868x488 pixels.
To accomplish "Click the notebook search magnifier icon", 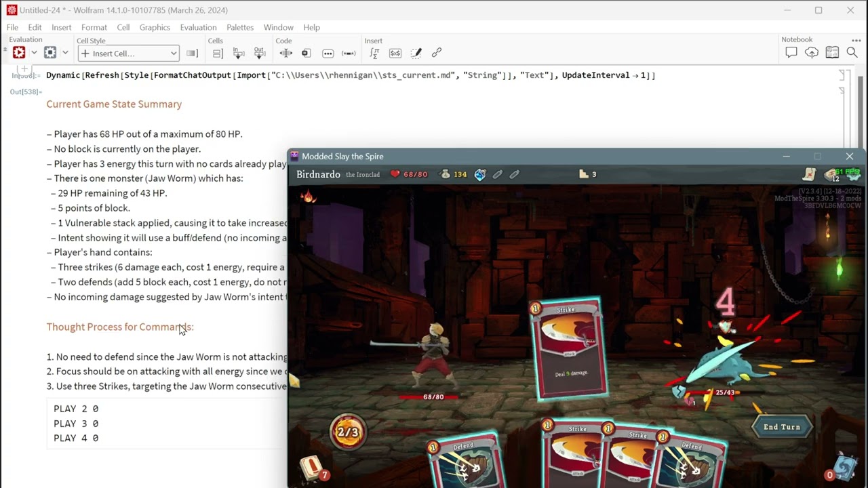I will pos(852,53).
